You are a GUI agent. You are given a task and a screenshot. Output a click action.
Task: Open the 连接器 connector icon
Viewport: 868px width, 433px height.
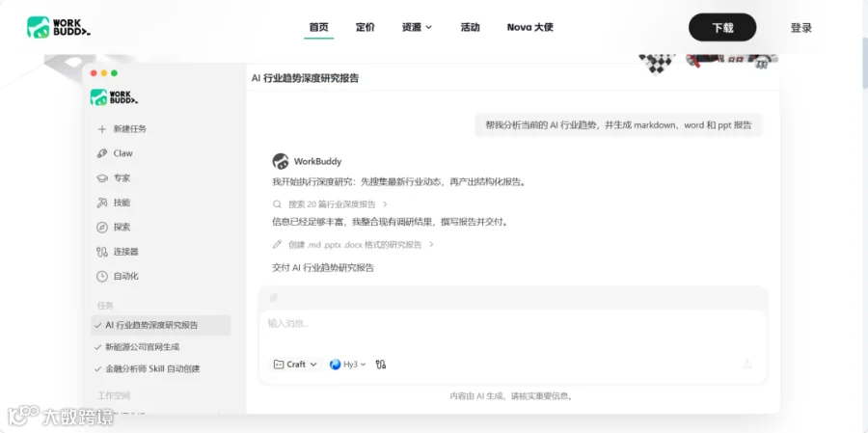(102, 252)
